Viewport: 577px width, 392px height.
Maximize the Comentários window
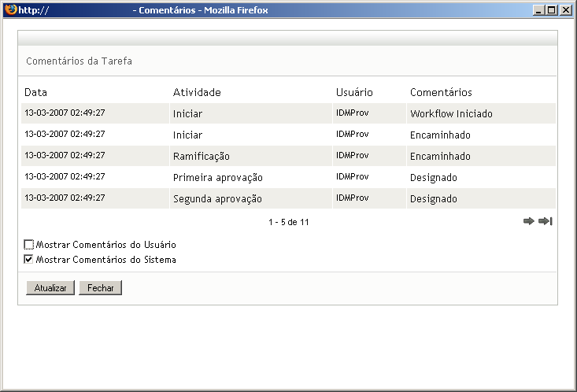click(x=552, y=10)
